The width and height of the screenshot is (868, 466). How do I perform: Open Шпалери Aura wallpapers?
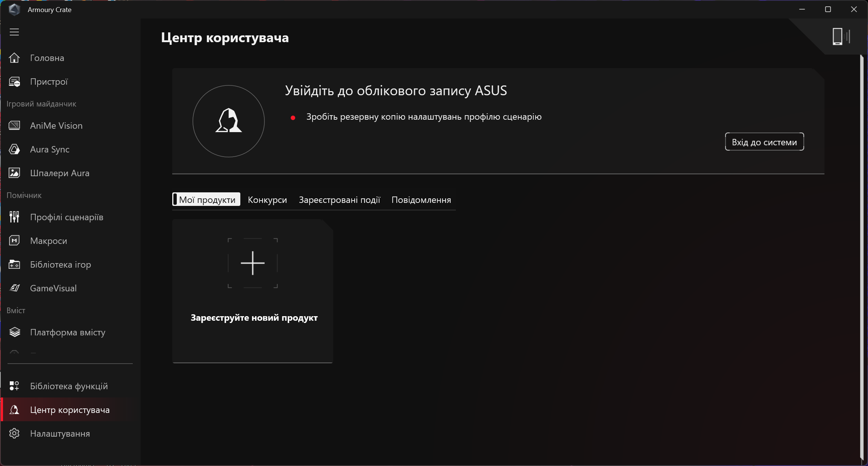coord(59,173)
